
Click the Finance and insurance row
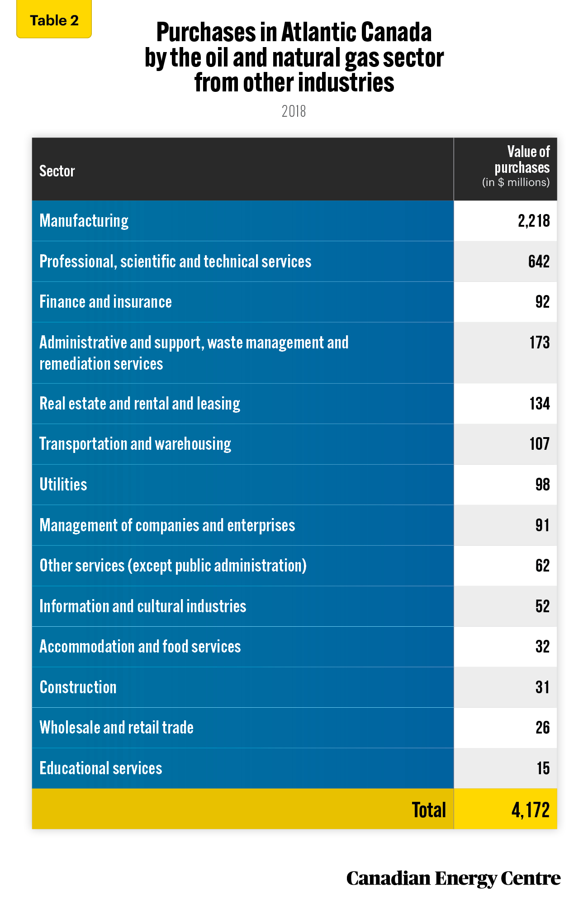point(294,302)
